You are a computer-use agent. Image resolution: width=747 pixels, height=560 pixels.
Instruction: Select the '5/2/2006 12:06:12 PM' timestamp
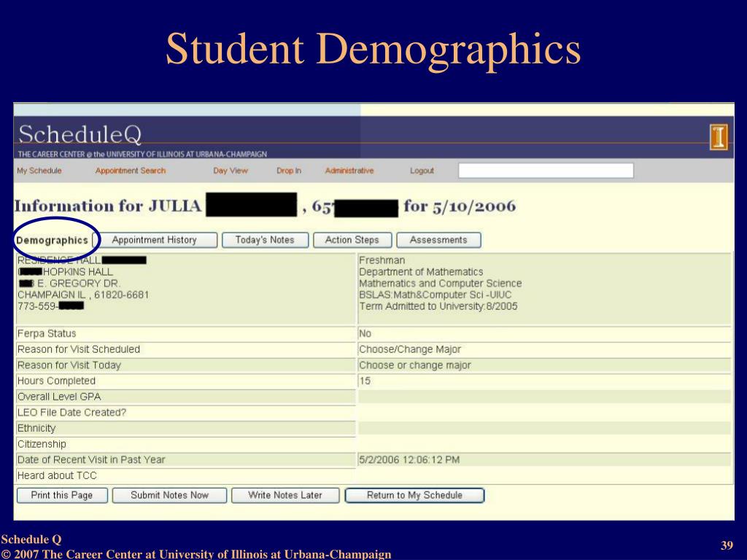(409, 460)
